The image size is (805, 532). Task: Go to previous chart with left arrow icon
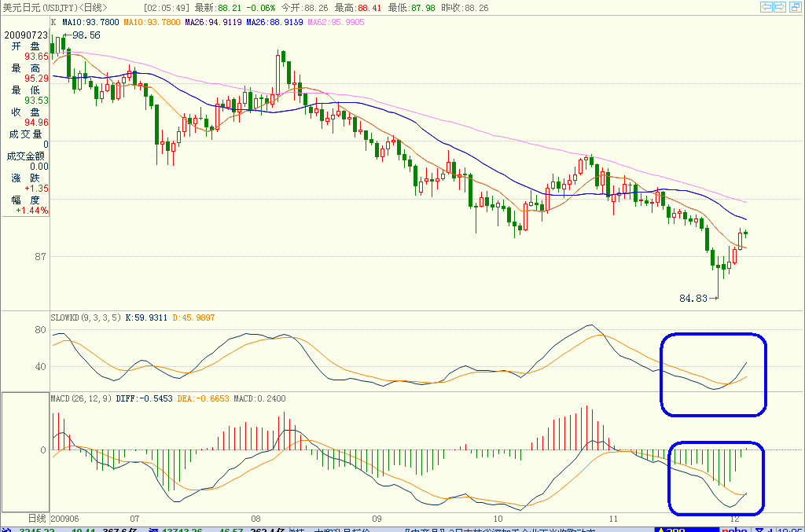[x=766, y=6]
